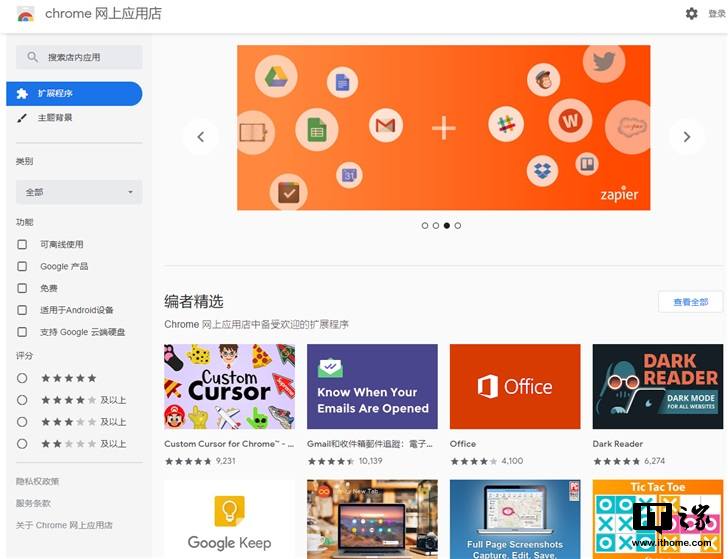Open the 隐私权政策 link
This screenshot has height=559, width=728.
point(37,481)
